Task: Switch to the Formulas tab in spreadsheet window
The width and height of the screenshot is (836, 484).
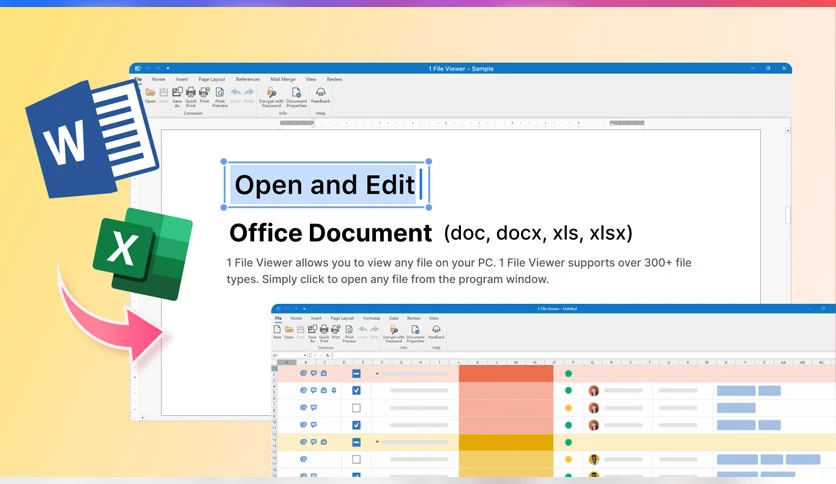Action: tap(372, 318)
